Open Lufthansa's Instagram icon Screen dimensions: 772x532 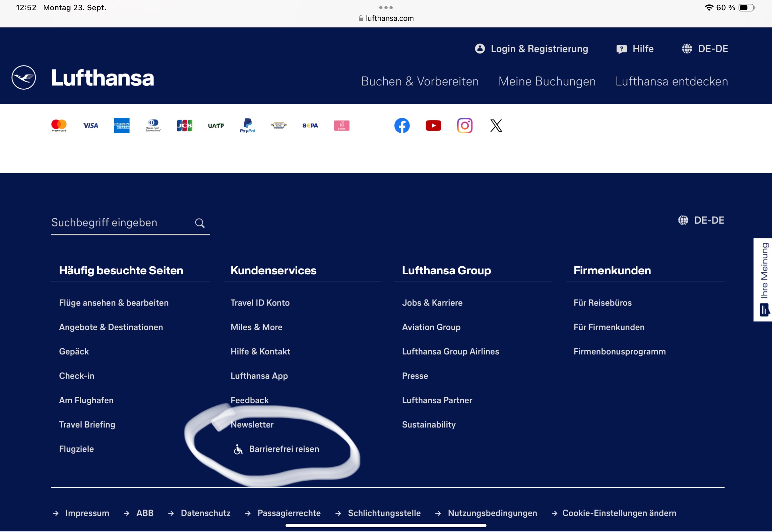point(465,126)
